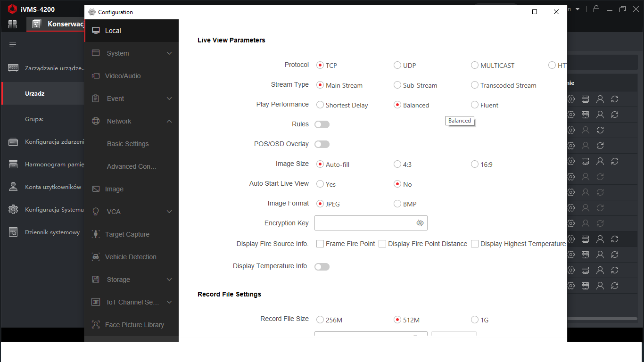Click the Network globe icon
Viewport: 644px width, 362px height.
tap(96, 121)
